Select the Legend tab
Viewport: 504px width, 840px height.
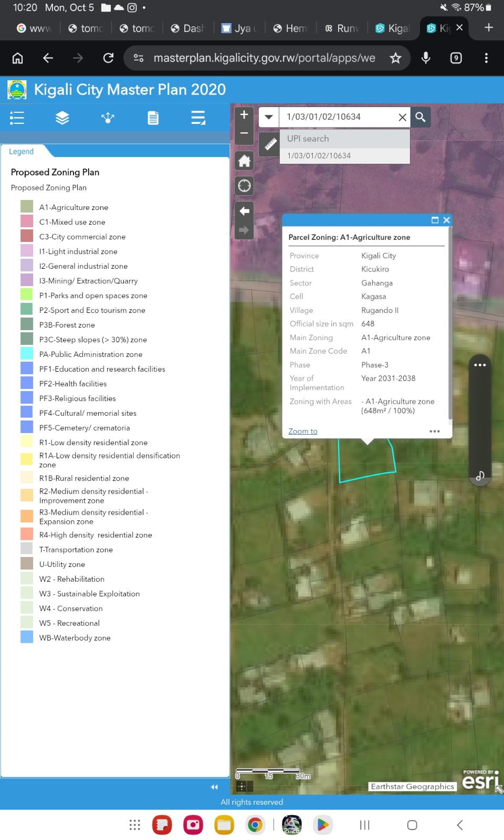point(21,151)
